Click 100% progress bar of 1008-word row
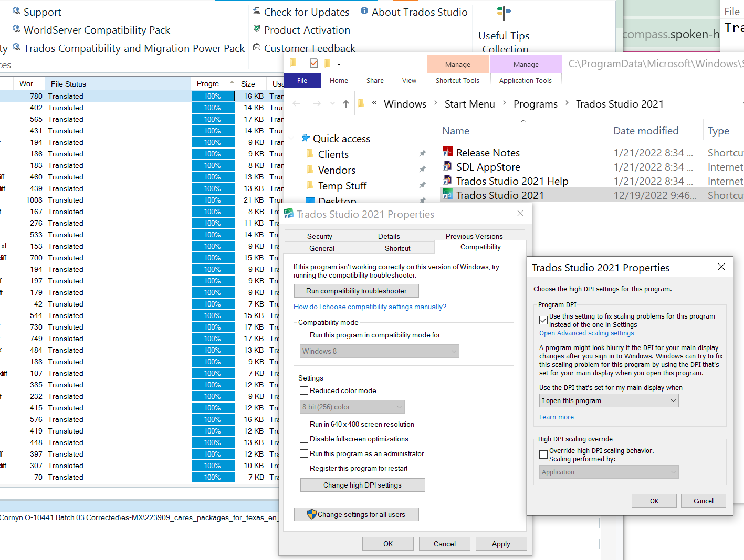The image size is (744, 560). [213, 200]
